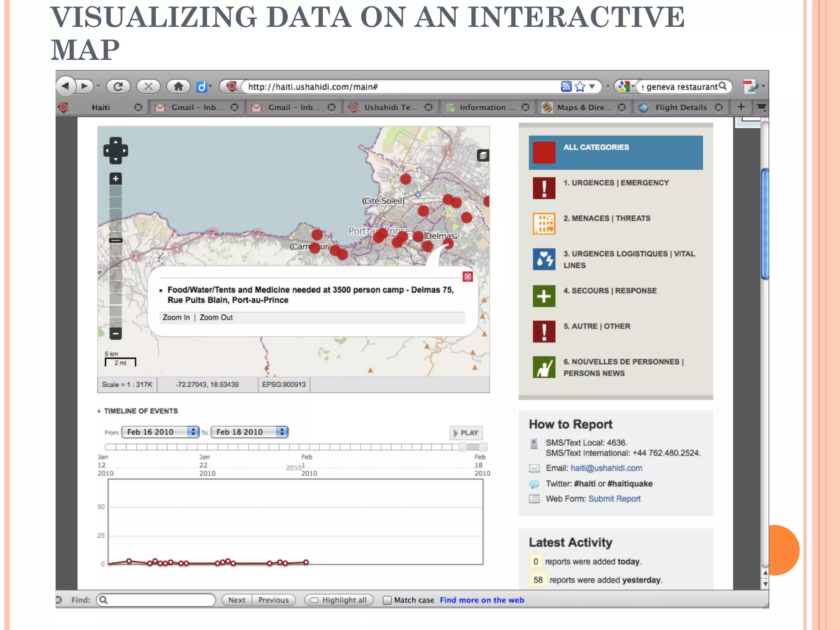Open the haiti@ushahidi.com email link
This screenshot has width=840, height=630.
[x=606, y=468]
